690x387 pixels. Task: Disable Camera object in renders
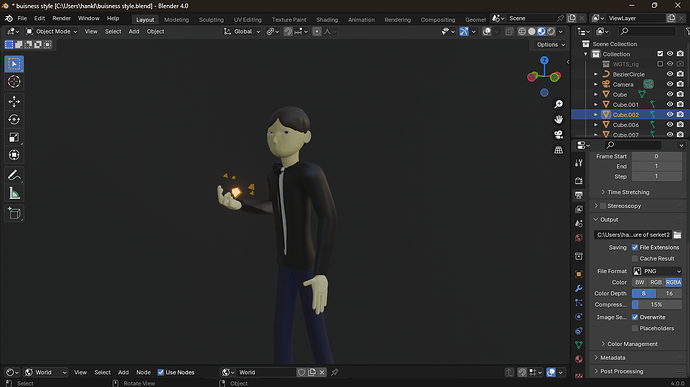680,84
